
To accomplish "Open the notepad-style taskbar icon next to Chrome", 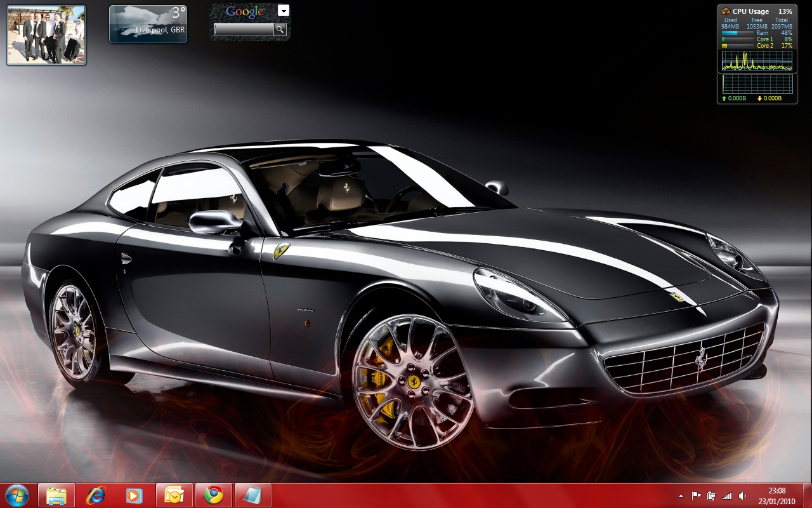I will [x=252, y=495].
